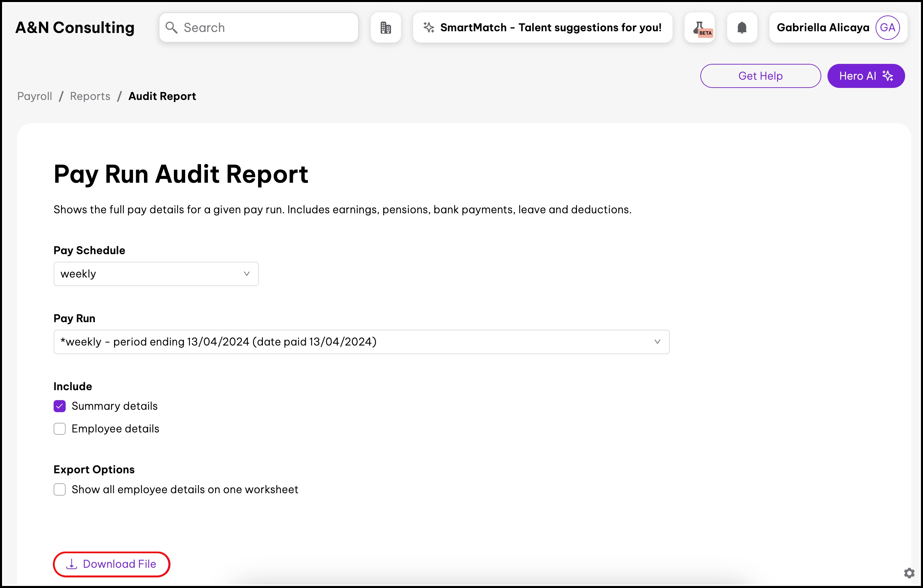Go to the Payroll breadcrumb
923x588 pixels.
click(34, 96)
